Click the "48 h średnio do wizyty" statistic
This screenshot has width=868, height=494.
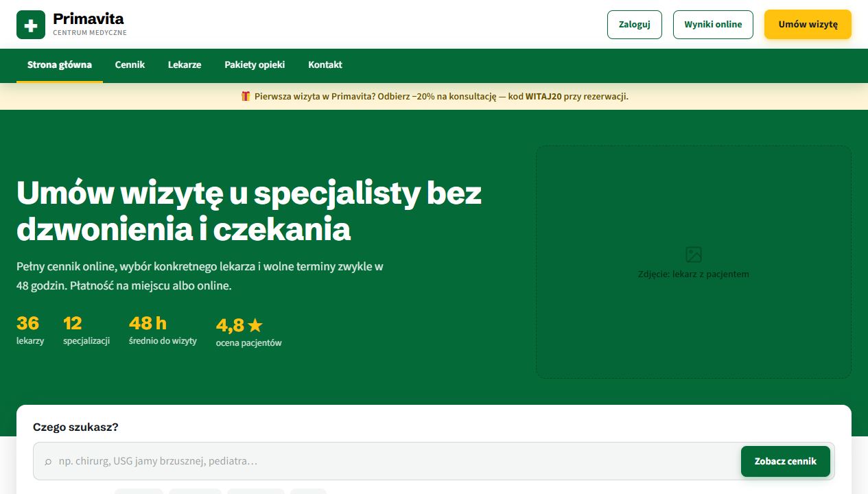(x=163, y=331)
